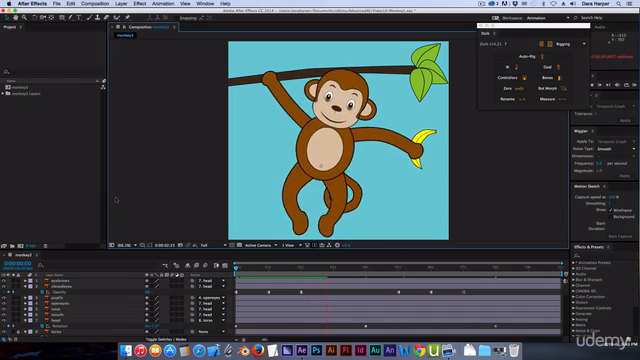Select the Rectangle shape tool
This screenshot has height=360, width=640.
pos(62,18)
